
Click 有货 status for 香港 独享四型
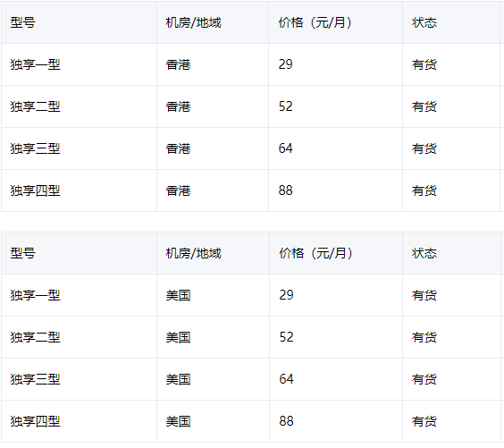(x=424, y=190)
